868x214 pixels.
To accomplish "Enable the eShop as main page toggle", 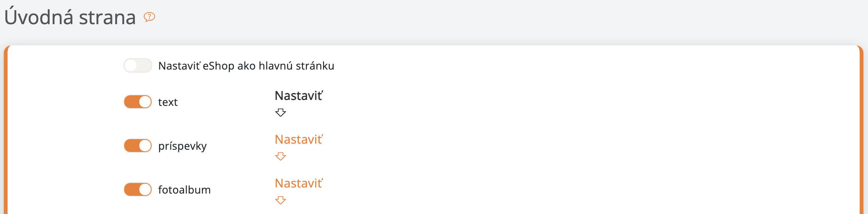I will coord(138,65).
